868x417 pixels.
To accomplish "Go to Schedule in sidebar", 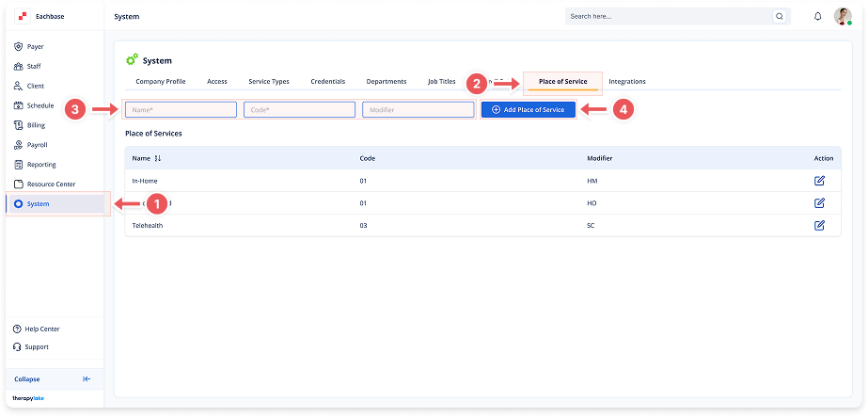I will 40,105.
